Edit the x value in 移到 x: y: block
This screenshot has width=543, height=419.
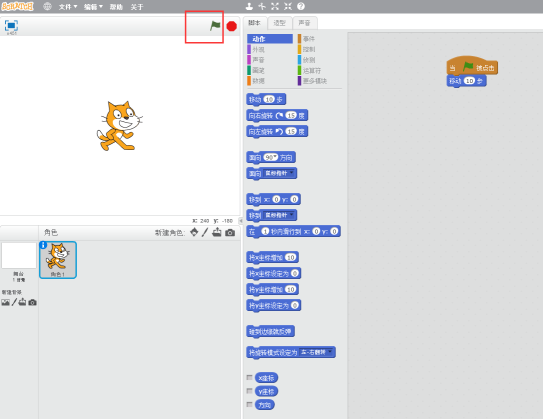click(276, 199)
